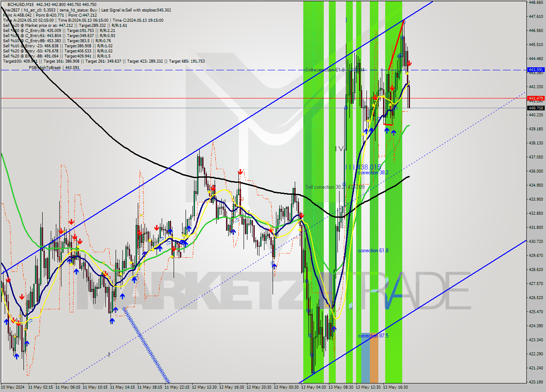Click the 'Sell correction 38.2' chart label
Viewport: 546px width, 392px height.
pos(335,187)
